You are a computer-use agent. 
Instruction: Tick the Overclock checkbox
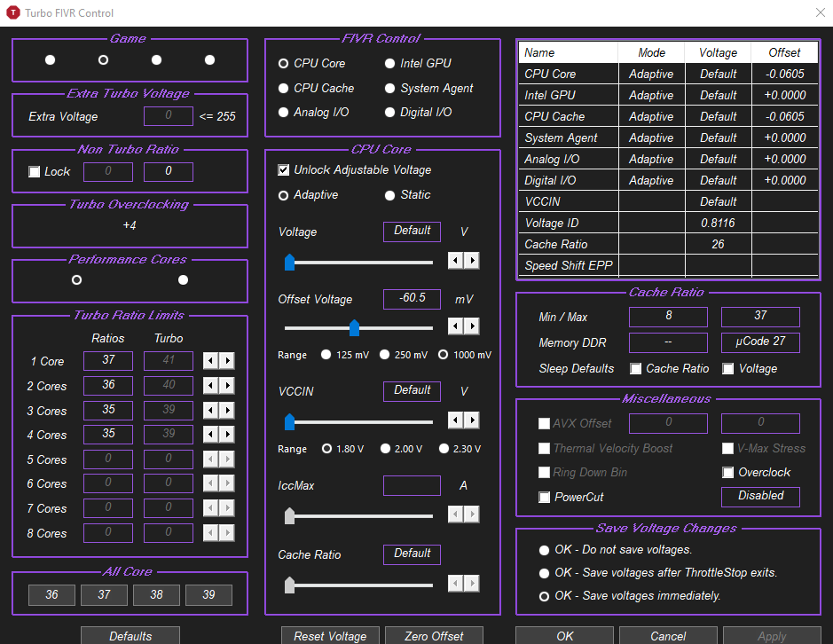[x=727, y=473]
